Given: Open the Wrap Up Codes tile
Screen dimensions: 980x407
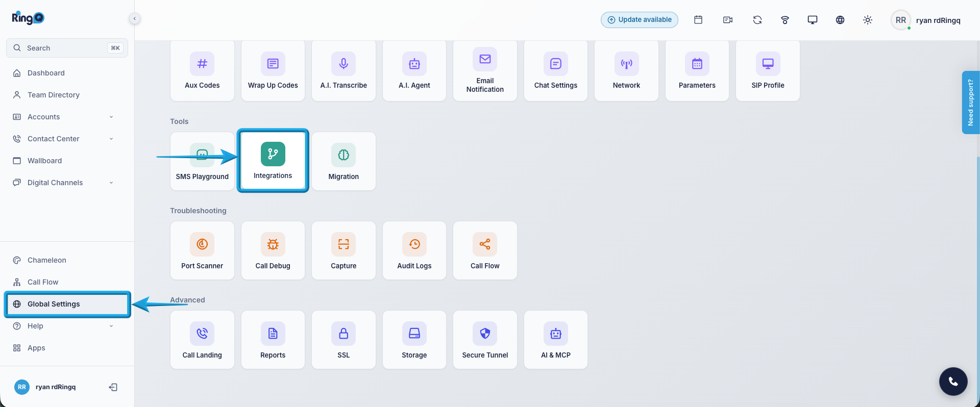Looking at the screenshot, I should (x=273, y=71).
